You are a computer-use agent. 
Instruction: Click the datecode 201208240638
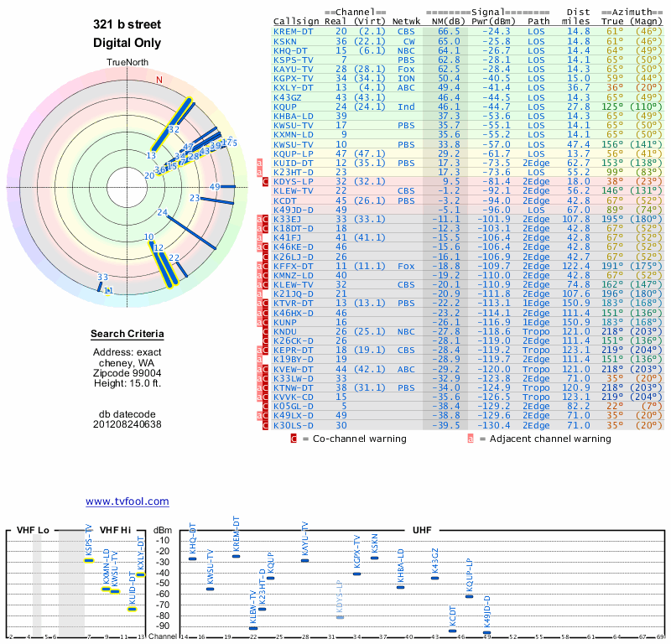click(x=127, y=424)
